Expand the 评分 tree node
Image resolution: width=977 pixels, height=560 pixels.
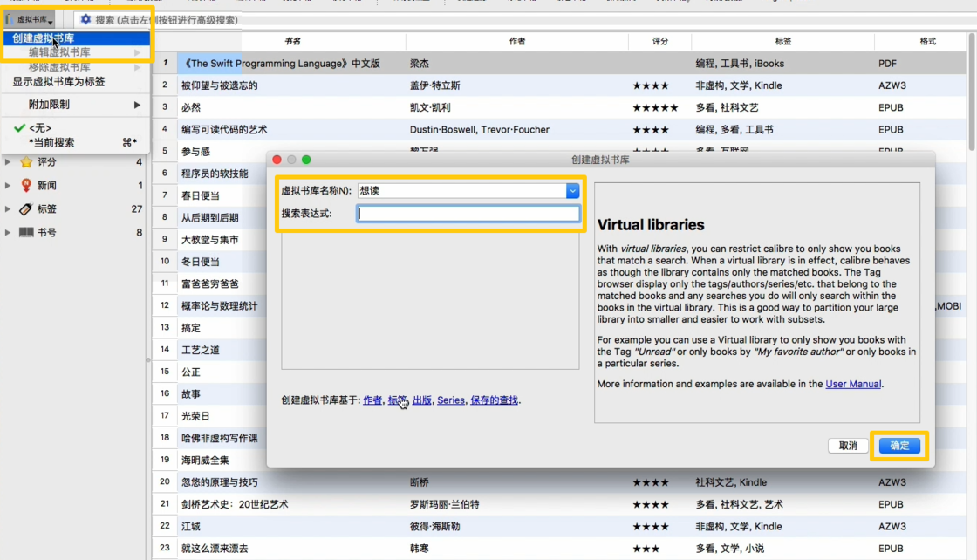tap(8, 162)
